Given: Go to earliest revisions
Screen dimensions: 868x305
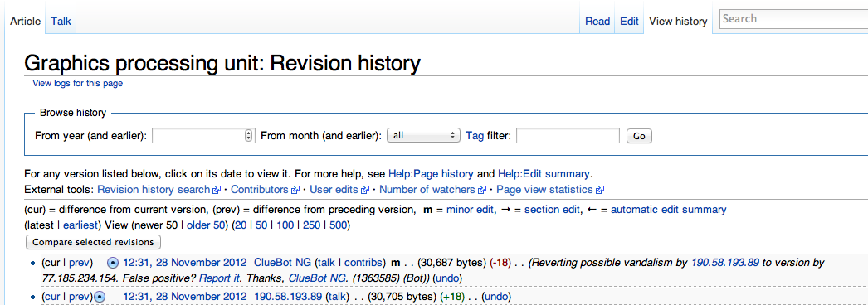Looking at the screenshot, I should pos(80,225).
